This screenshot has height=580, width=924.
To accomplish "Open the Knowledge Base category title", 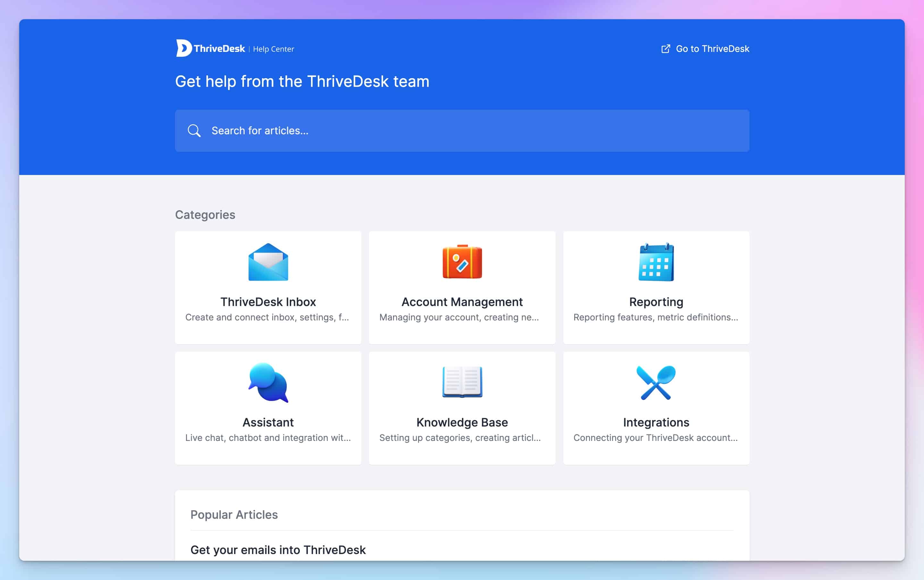I will (462, 422).
